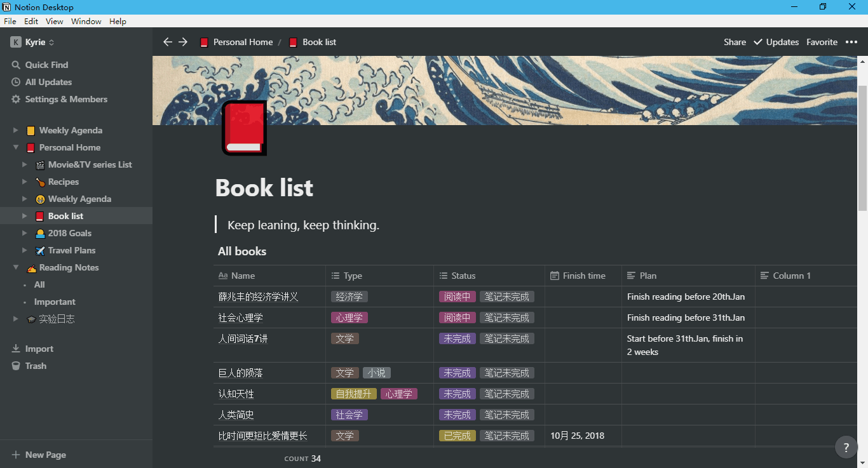
Task: Click the forward navigation arrow
Action: click(183, 42)
